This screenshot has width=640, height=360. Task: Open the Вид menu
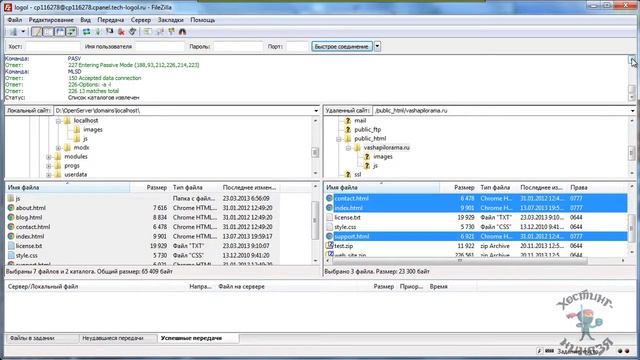(x=85, y=20)
